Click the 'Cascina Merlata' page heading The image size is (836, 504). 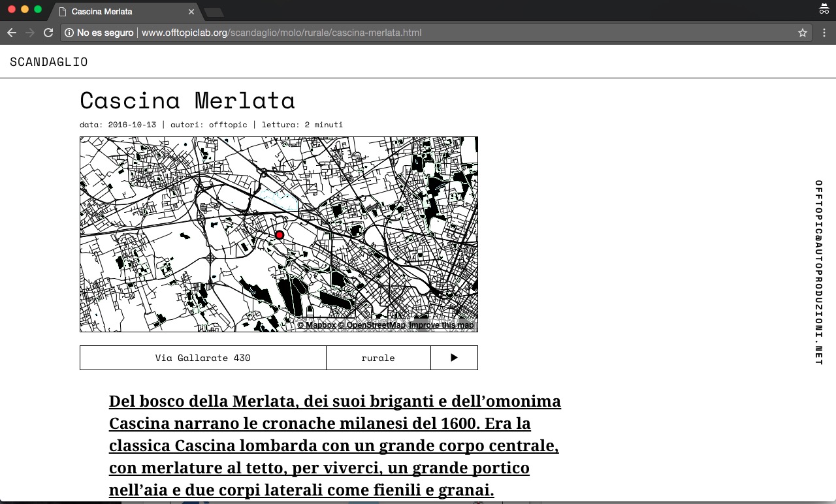[x=187, y=101]
